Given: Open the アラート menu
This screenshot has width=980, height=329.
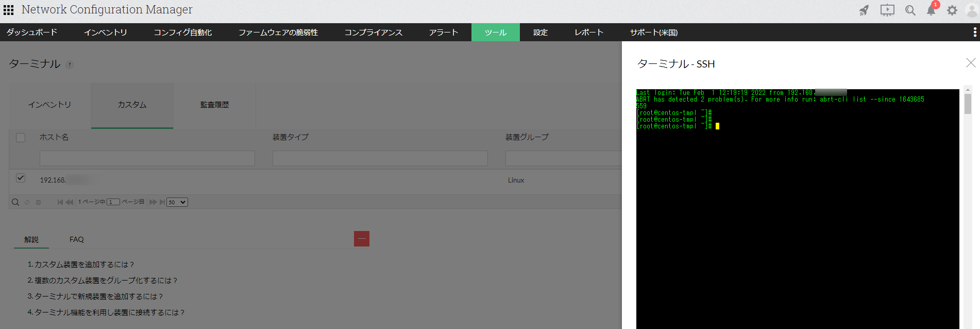Looking at the screenshot, I should (x=444, y=32).
